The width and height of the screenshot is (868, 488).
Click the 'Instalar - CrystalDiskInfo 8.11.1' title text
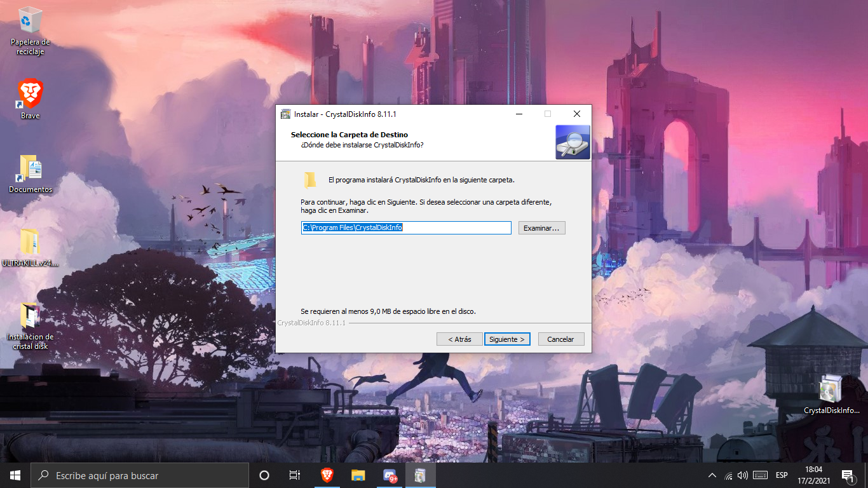point(345,114)
